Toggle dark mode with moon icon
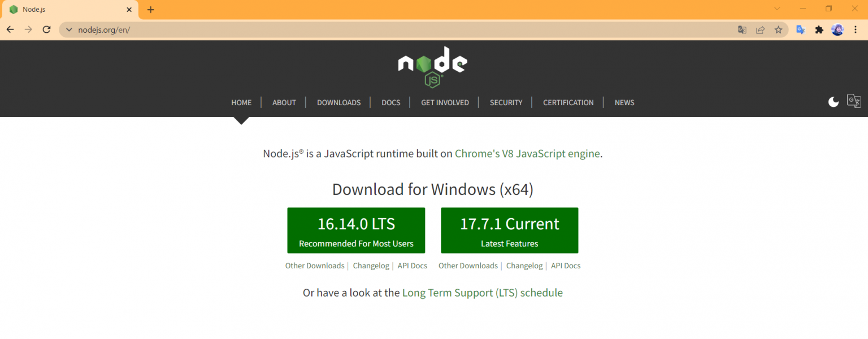Image resolution: width=868 pixels, height=339 pixels. 833,102
